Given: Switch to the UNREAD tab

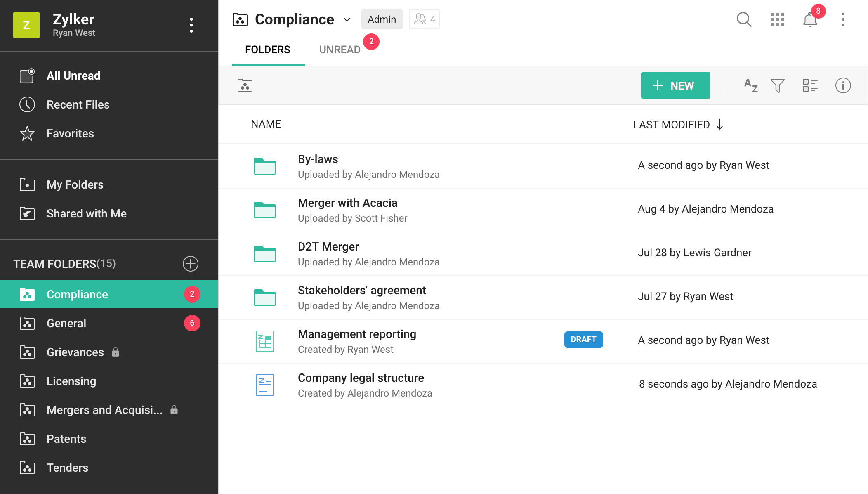Looking at the screenshot, I should click(x=340, y=50).
